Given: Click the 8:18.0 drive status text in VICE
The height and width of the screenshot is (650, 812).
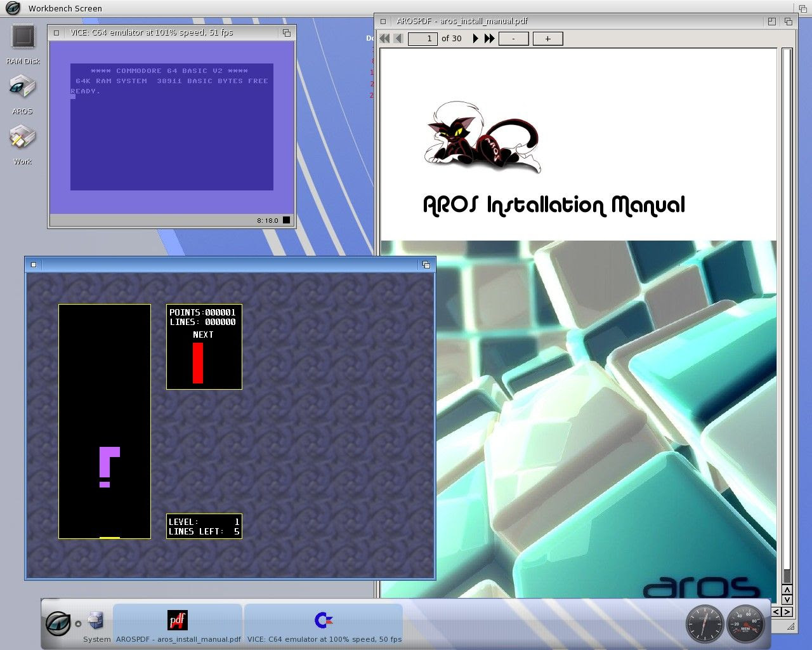Looking at the screenshot, I should [268, 221].
